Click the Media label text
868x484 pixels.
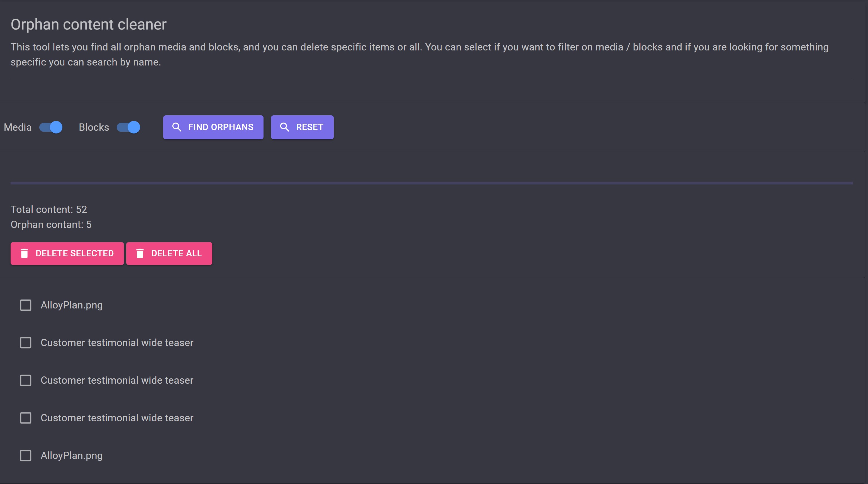point(18,127)
